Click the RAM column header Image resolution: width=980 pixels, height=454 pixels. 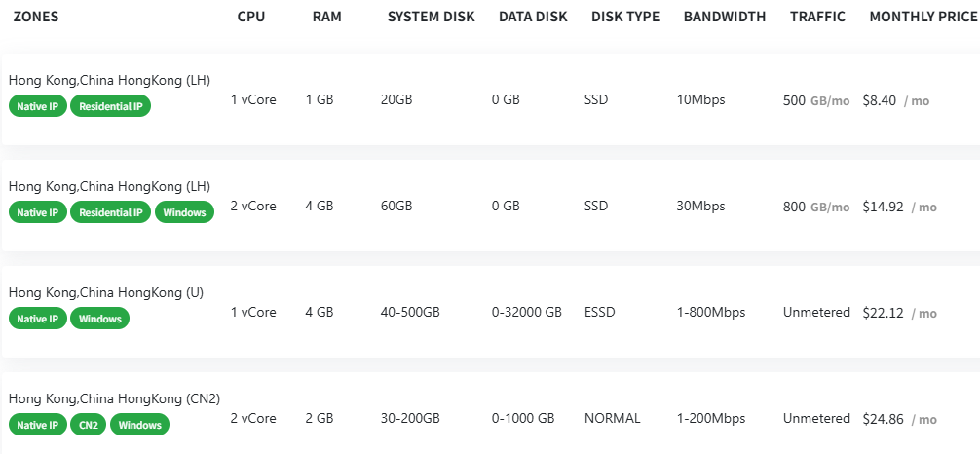(326, 17)
